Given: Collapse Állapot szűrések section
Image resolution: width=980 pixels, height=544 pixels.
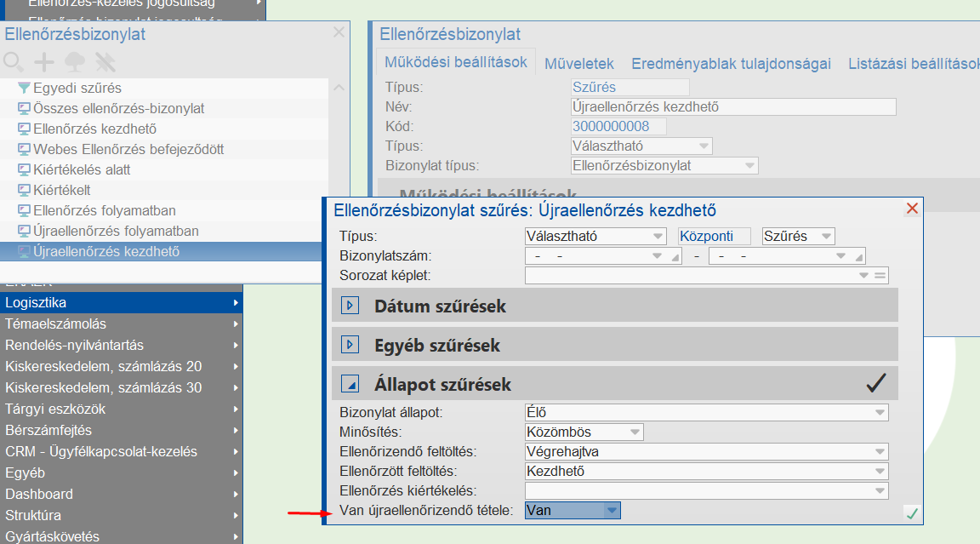Looking at the screenshot, I should tap(350, 384).
